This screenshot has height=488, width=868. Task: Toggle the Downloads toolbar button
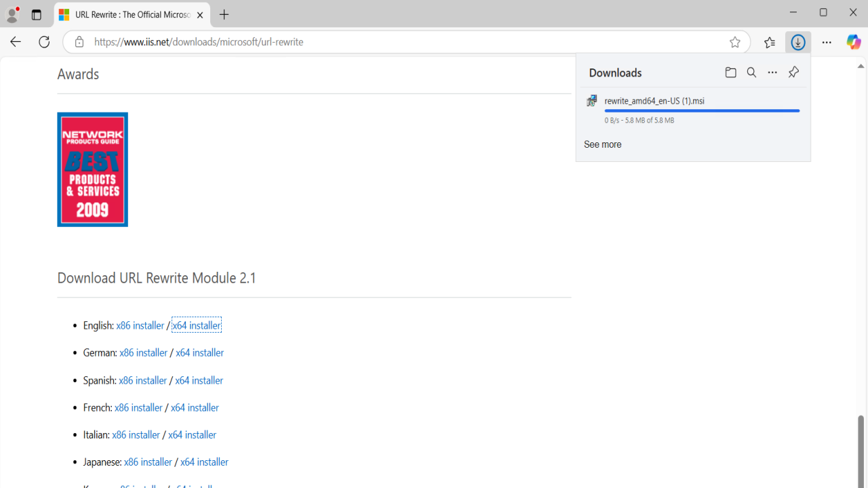tap(798, 42)
